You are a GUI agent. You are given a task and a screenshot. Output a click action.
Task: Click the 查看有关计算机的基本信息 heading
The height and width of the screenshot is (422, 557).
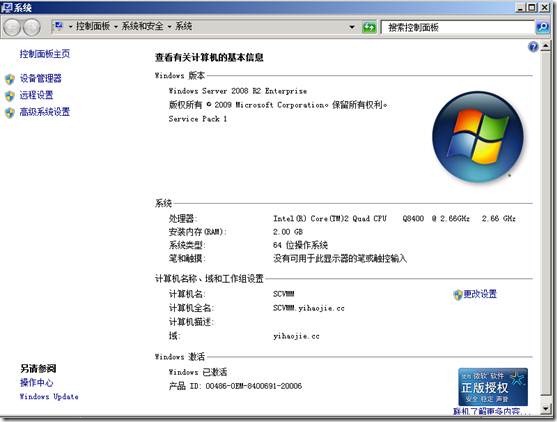(x=209, y=57)
